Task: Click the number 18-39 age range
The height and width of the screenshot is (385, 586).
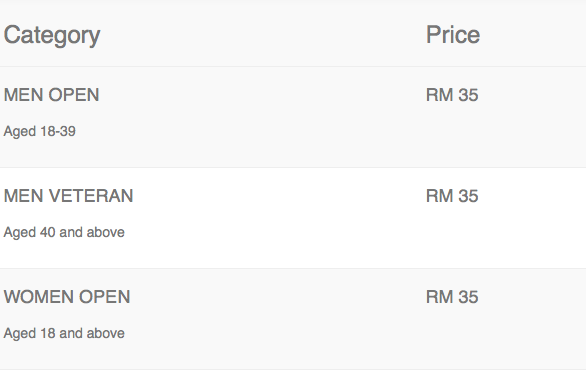Action: [x=58, y=132]
